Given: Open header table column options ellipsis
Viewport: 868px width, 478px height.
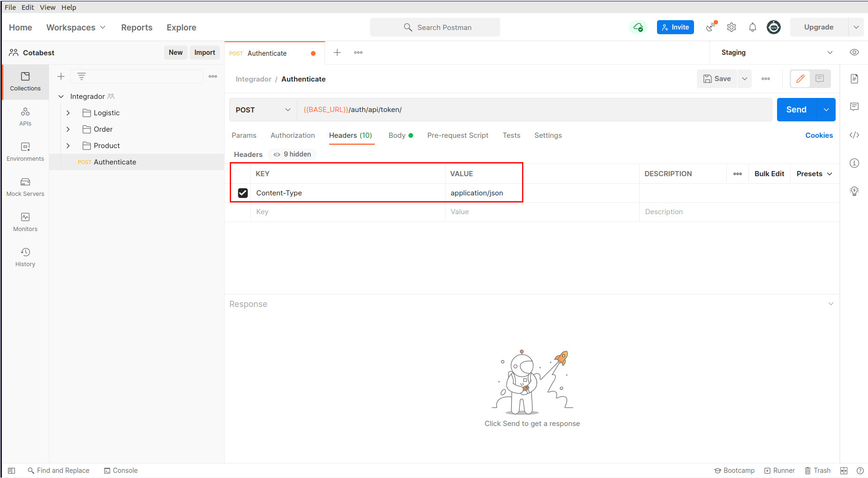Looking at the screenshot, I should click(x=738, y=174).
